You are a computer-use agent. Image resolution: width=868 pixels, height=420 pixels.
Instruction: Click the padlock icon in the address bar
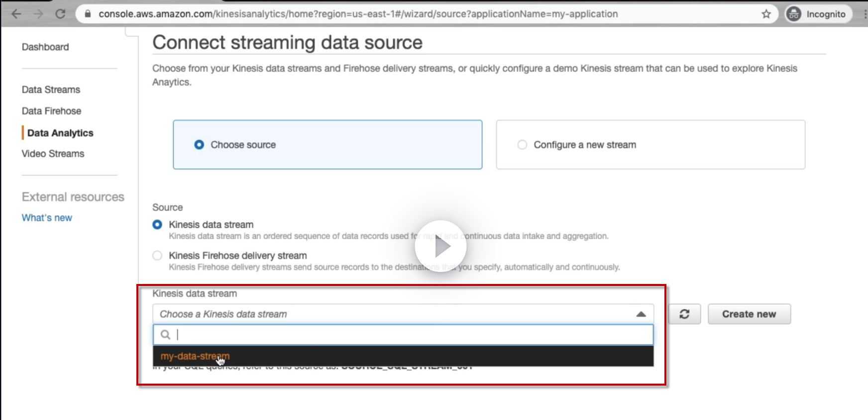pos(88,14)
